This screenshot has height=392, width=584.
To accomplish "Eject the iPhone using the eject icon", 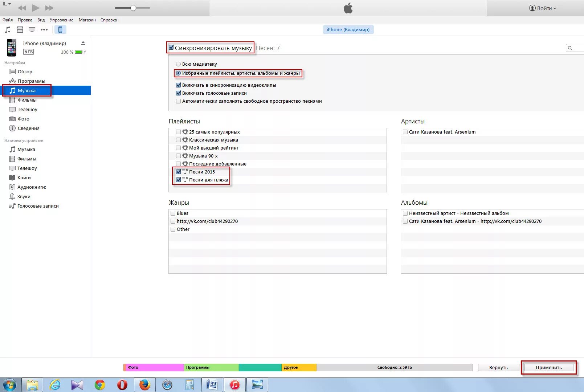I will tap(83, 43).
